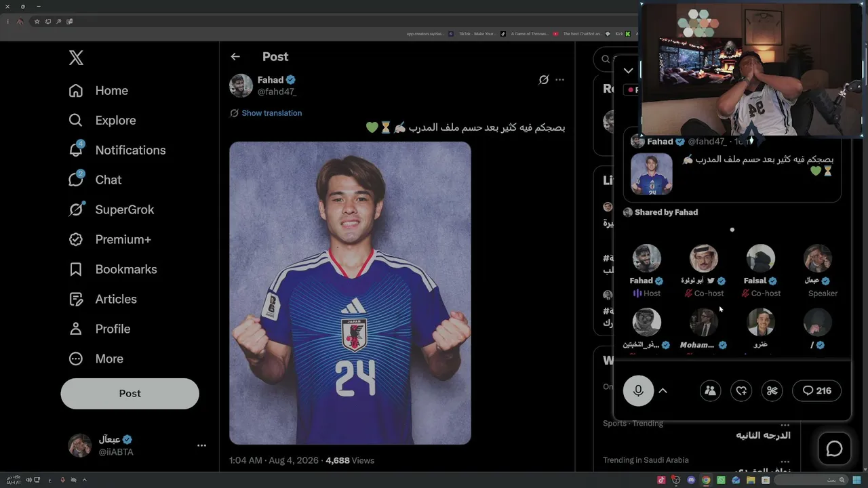
Task: Expand microphone options with the up chevron
Action: (x=663, y=390)
